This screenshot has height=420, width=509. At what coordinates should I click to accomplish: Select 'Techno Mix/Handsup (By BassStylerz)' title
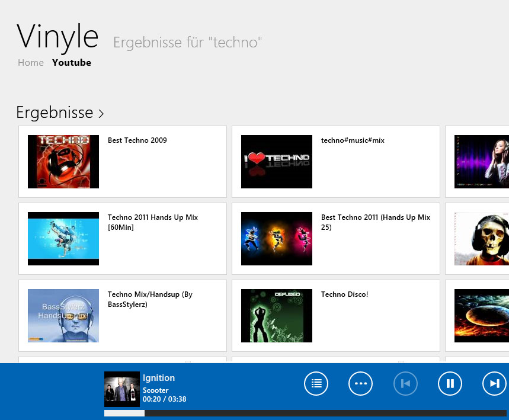(150, 299)
